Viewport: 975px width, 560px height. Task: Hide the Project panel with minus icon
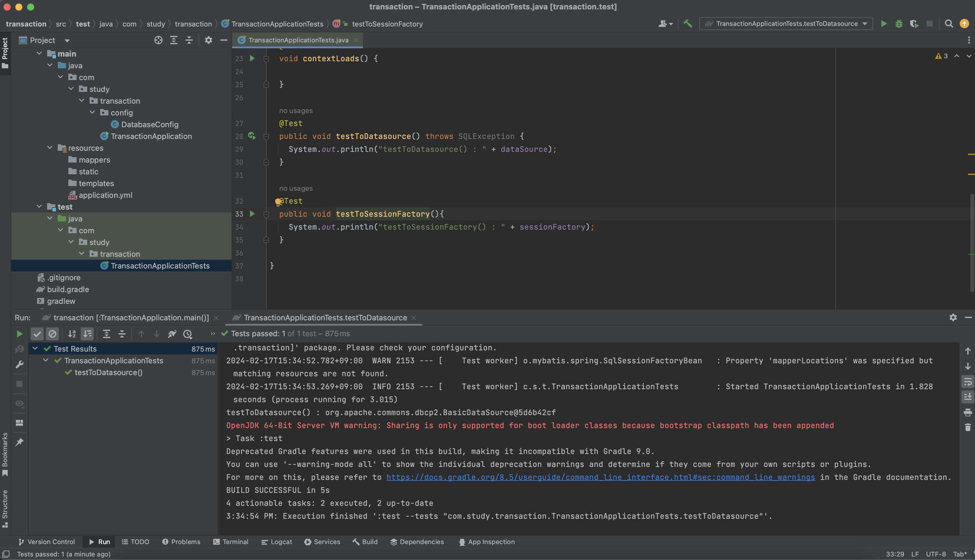tap(224, 40)
